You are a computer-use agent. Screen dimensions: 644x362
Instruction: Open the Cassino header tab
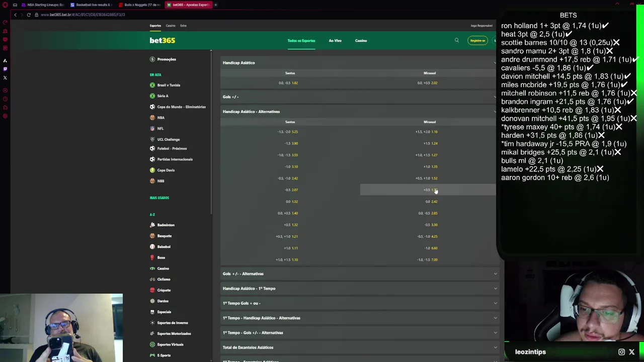[361, 41]
